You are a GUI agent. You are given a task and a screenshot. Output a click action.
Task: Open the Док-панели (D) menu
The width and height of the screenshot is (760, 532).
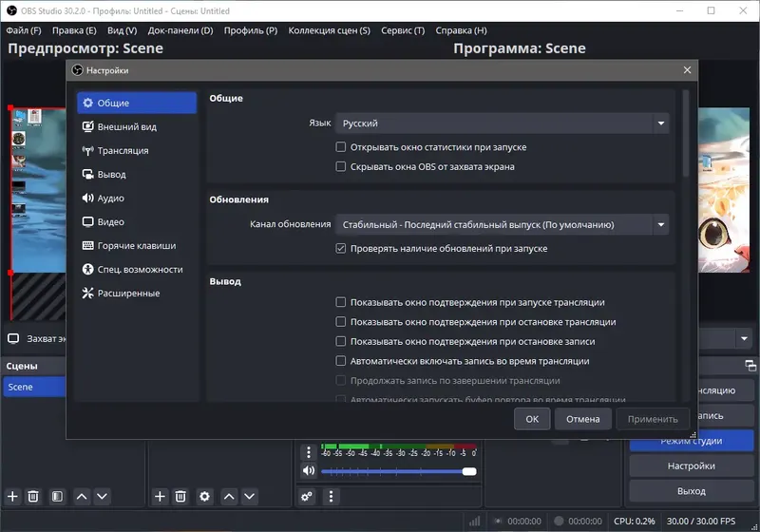click(x=180, y=30)
